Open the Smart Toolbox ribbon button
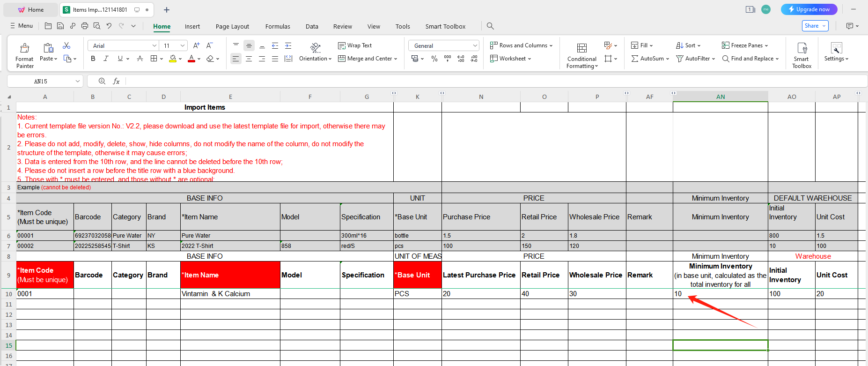This screenshot has width=868, height=366. [802, 55]
